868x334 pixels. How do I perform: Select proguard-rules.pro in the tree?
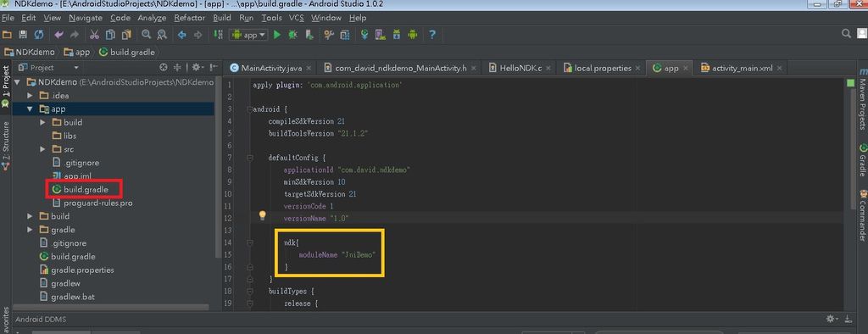tap(98, 203)
